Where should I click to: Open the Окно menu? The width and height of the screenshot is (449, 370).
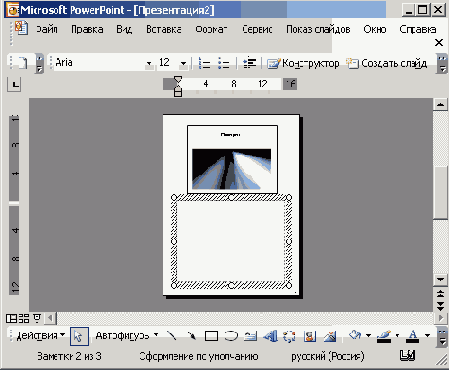[x=375, y=29]
